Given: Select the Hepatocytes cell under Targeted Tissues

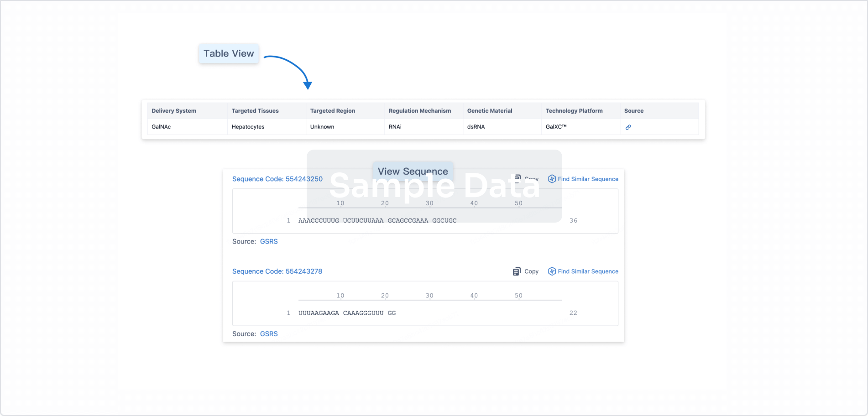Looking at the screenshot, I should click(x=248, y=127).
